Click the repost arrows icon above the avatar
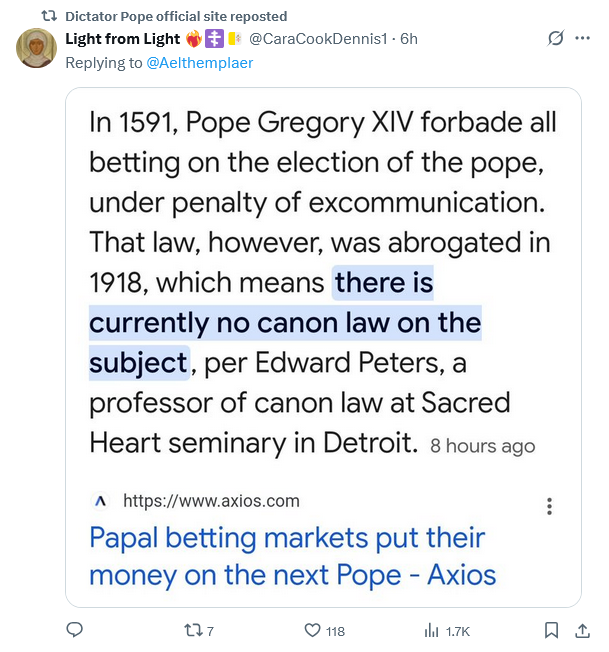Viewport: 609px width, 652px height. click(x=48, y=16)
